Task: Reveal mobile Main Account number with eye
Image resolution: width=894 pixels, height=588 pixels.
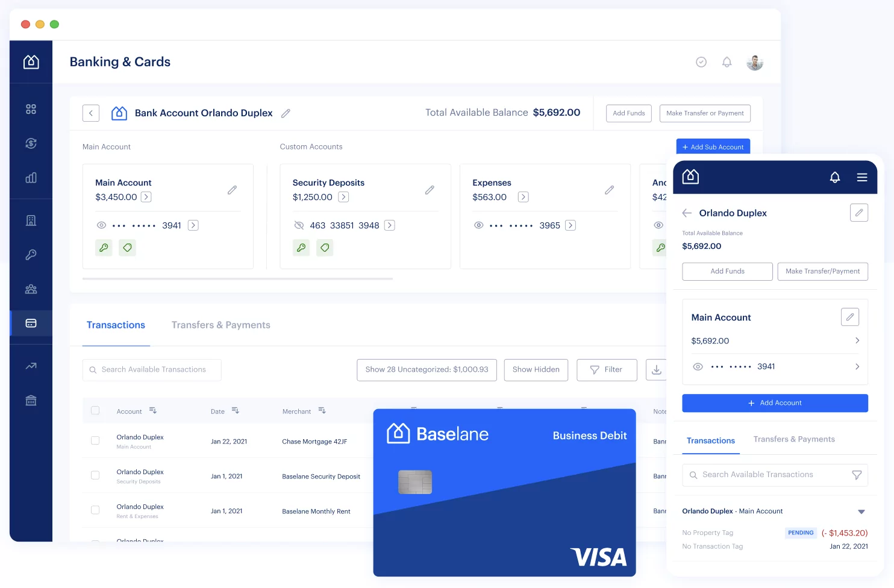Action: [x=698, y=366]
